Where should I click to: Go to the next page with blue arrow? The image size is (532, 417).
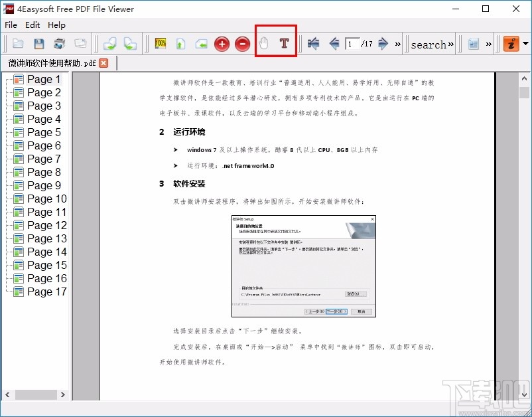[x=383, y=42]
